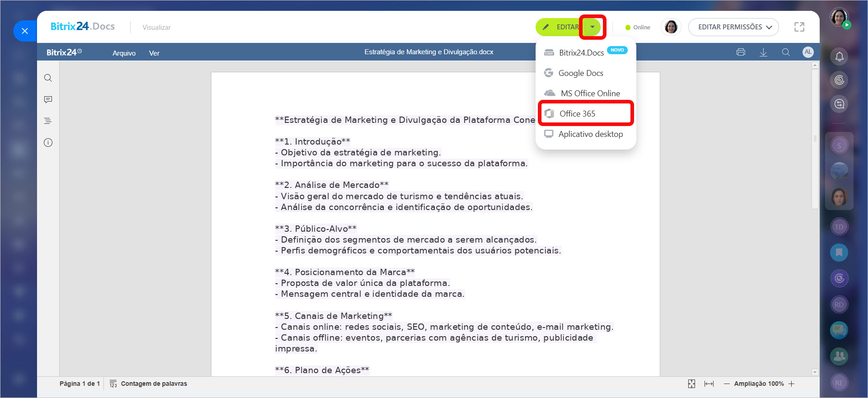868x398 pixels.
Task: Open the bookmark icon in right panel
Action: pos(839,253)
